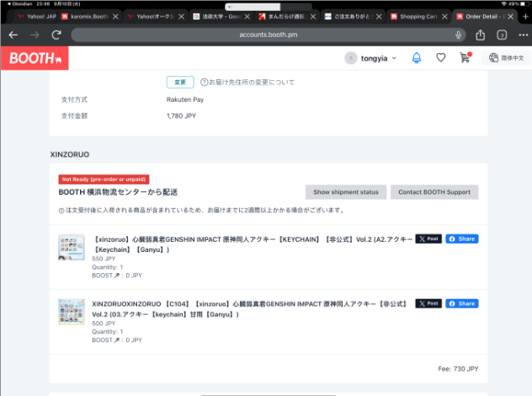Click X Post button for A2 keychain item
The height and width of the screenshot is (396, 532).
tap(428, 239)
